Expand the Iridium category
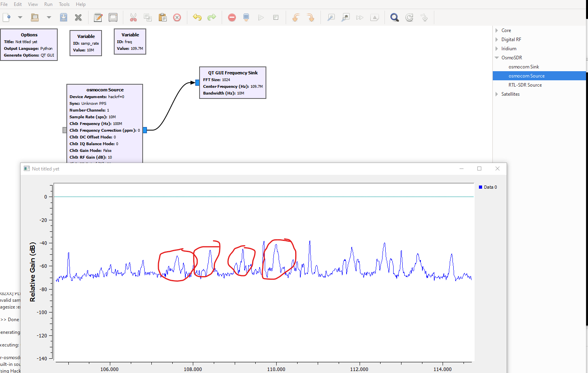 coord(497,49)
